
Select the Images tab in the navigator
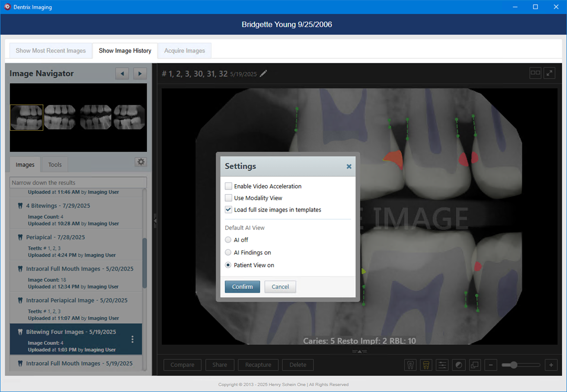25,165
